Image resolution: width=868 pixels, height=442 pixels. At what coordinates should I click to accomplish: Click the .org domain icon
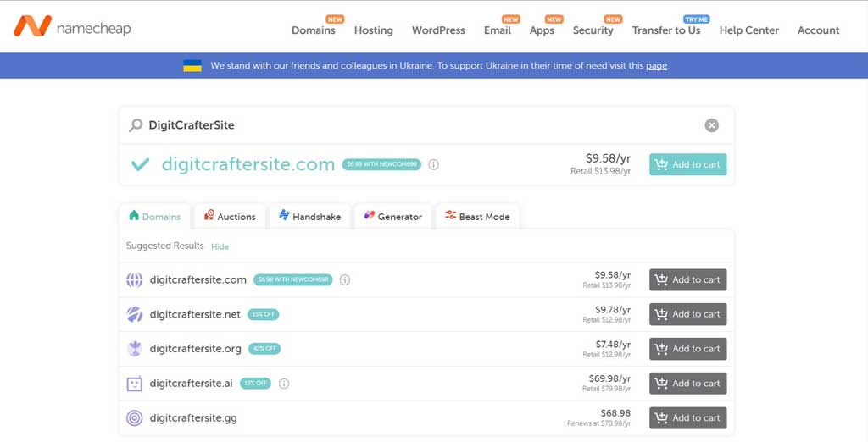[134, 349]
